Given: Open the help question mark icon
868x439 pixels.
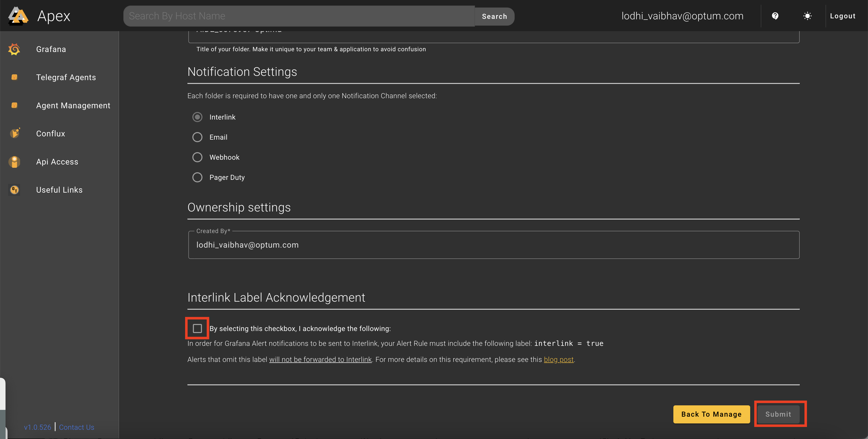Looking at the screenshot, I should pyautogui.click(x=775, y=16).
